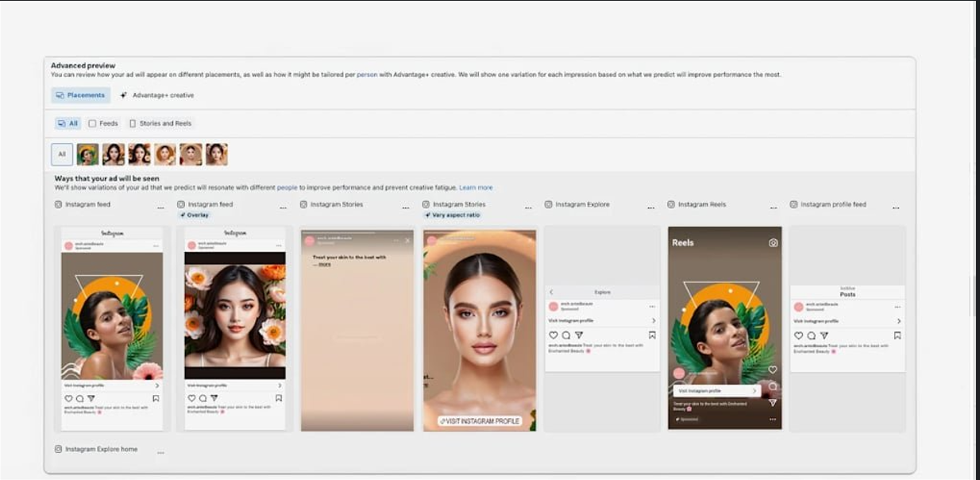This screenshot has height=480, width=980.
Task: Open three-dot menu for Instagram Stories without badge
Action: [x=406, y=208]
